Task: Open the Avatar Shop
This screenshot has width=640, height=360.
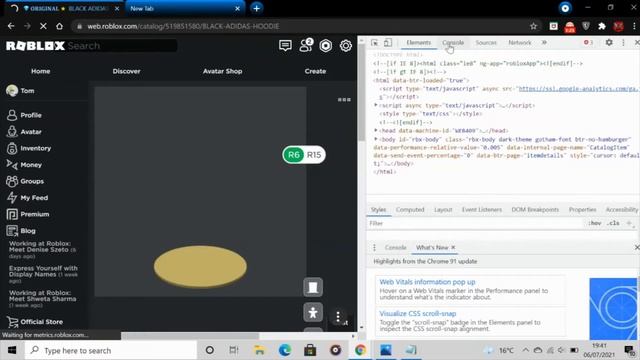Action: (x=222, y=71)
